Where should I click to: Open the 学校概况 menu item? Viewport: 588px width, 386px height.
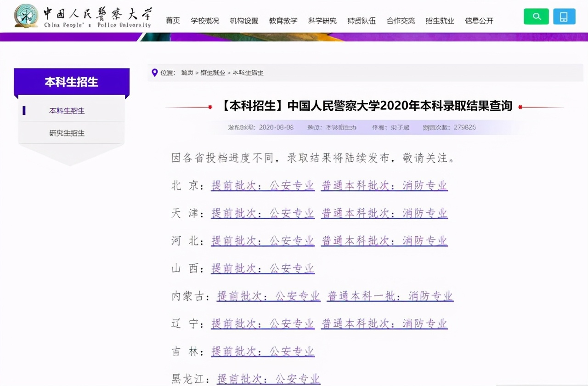pos(204,20)
